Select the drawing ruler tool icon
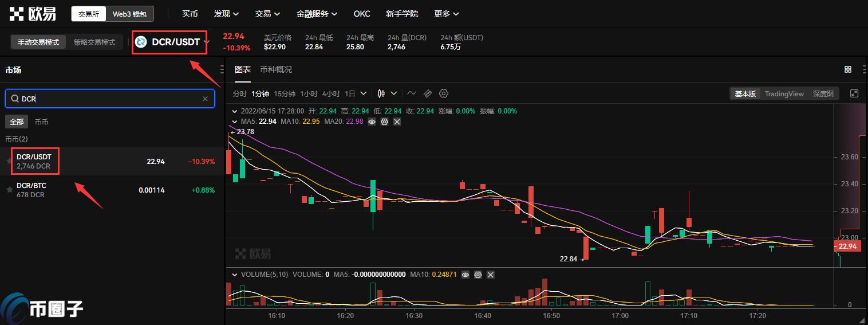Image resolution: width=868 pixels, height=325 pixels. click(x=428, y=93)
